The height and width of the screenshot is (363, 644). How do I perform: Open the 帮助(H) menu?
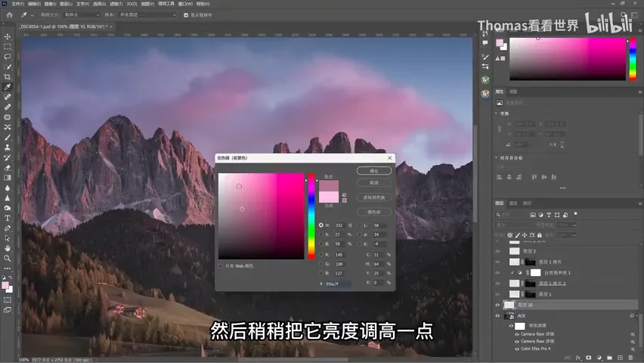click(203, 4)
